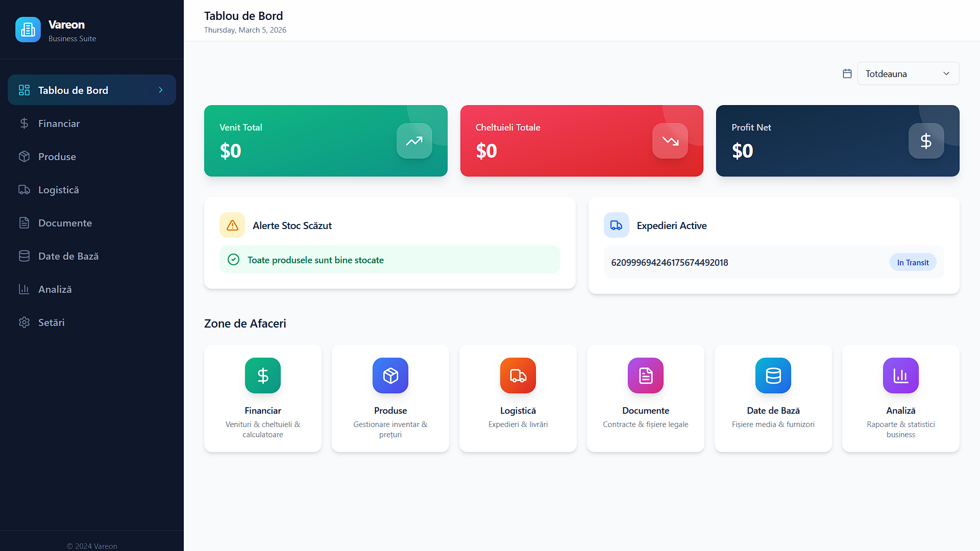Go to Produse in the sidebar

click(x=92, y=157)
